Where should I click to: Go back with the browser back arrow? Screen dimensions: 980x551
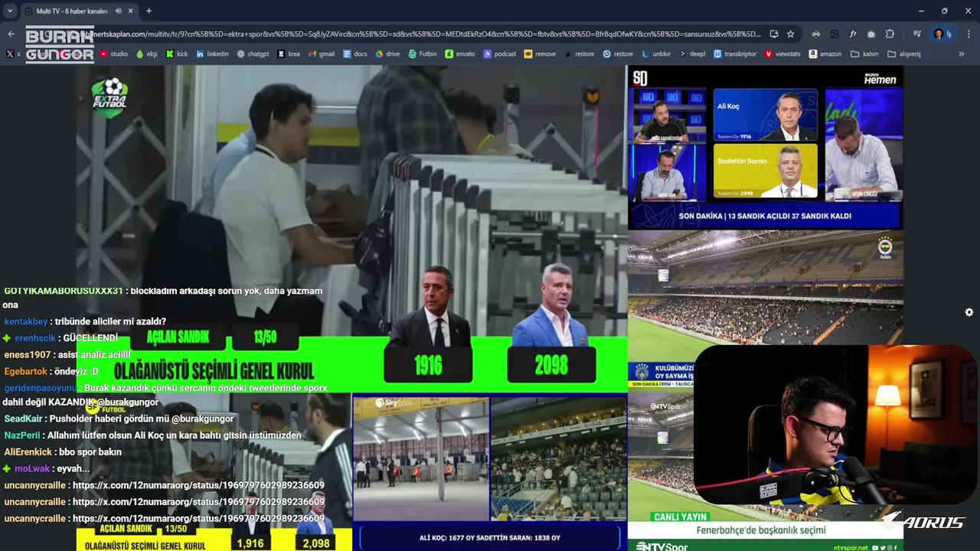point(11,34)
